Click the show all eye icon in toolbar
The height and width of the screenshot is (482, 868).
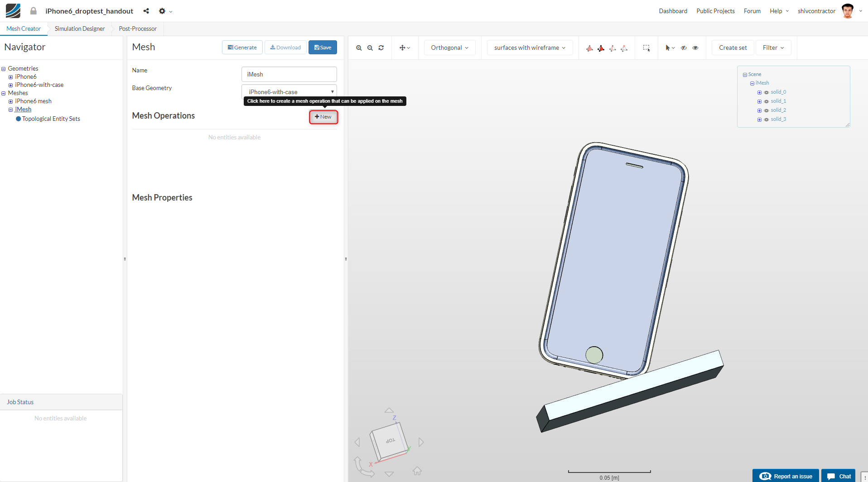[695, 48]
